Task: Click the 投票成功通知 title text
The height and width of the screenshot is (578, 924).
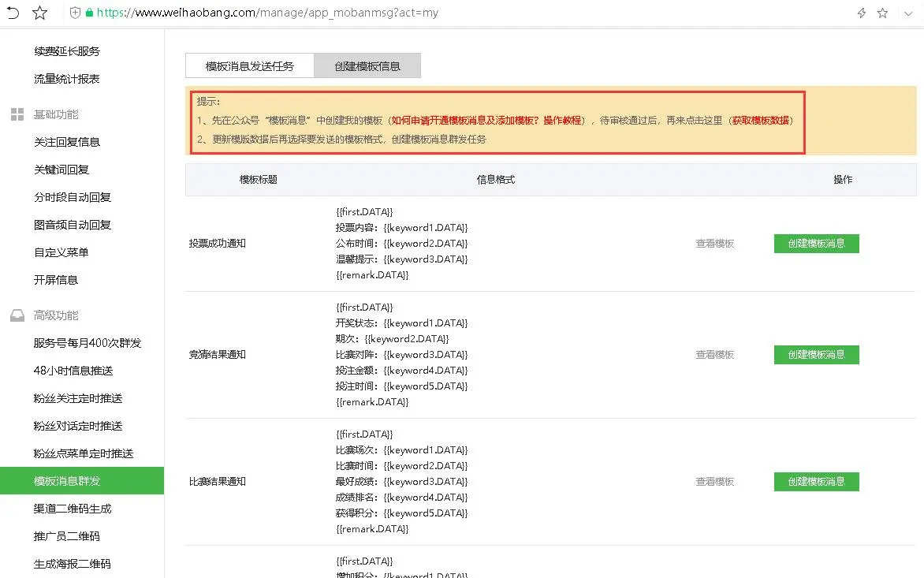Action: click(x=218, y=244)
